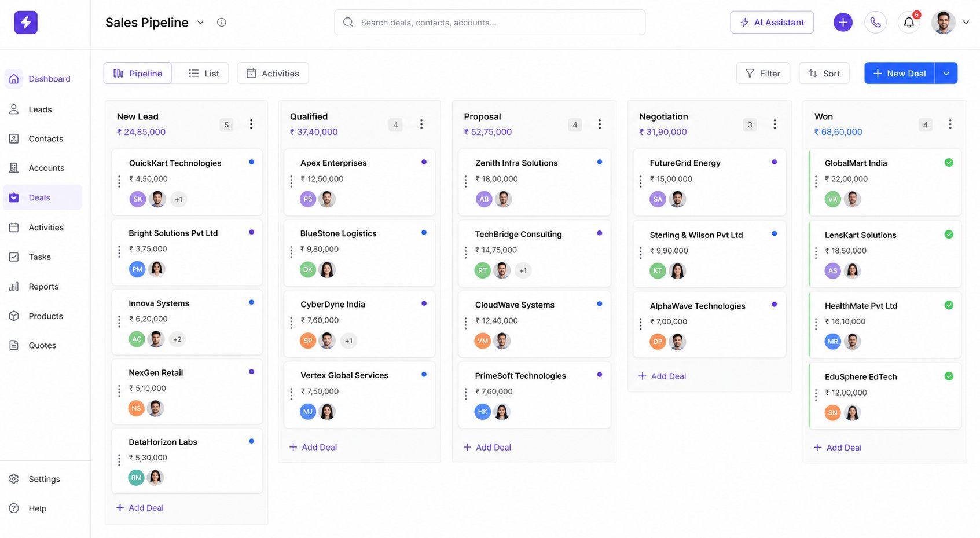This screenshot has height=538, width=980.
Task: Click the +2 members badge on Innova Systems
Action: pos(177,339)
